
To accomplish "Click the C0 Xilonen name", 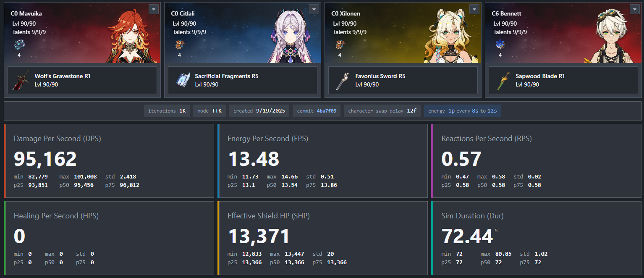I will (x=346, y=13).
